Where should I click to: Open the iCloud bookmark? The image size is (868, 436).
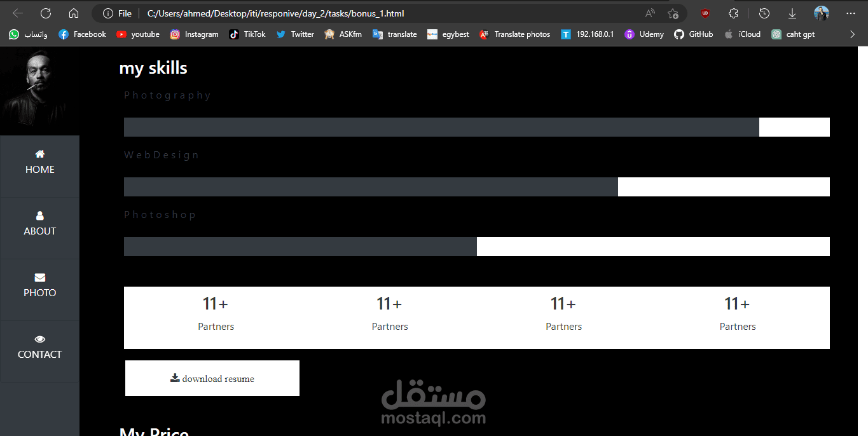742,34
